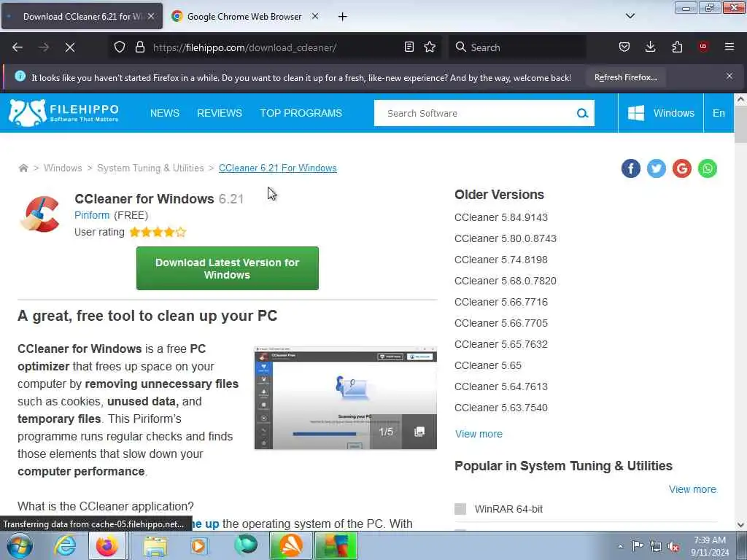Click the page vertical scrollbar thumb
Viewport: 747px width, 560px height.
point(740,125)
